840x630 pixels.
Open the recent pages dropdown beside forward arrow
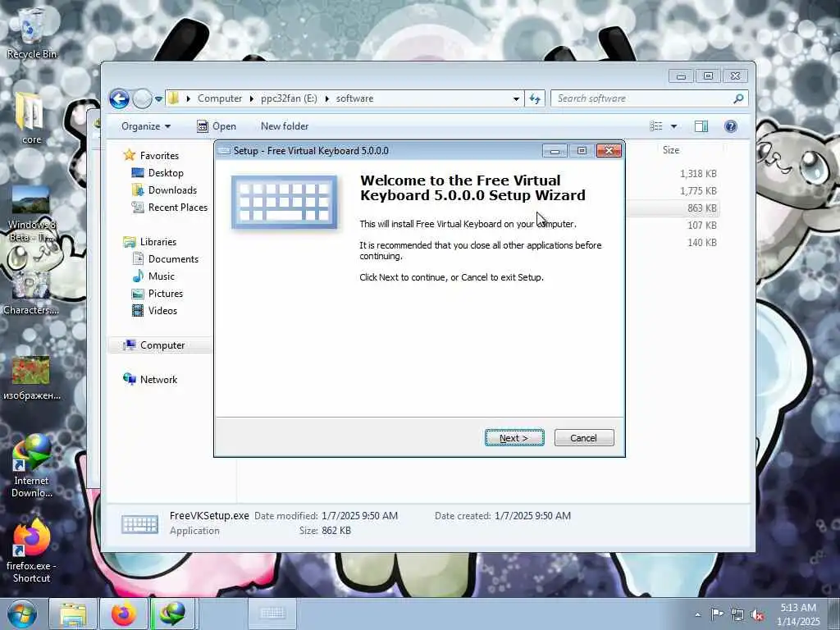click(158, 98)
